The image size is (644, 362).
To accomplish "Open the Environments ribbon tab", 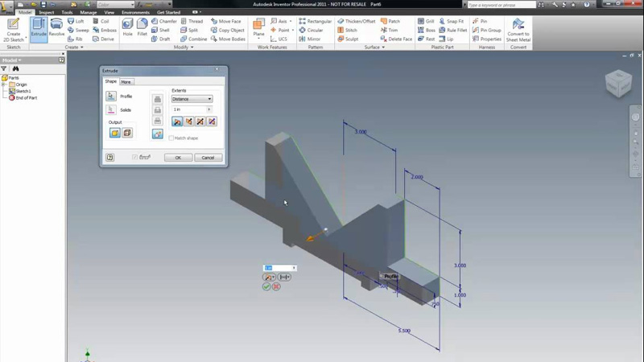I will click(x=135, y=12).
